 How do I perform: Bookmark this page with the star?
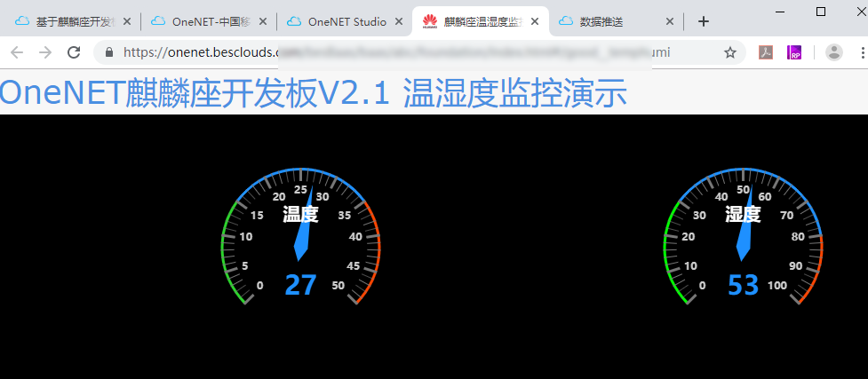click(729, 53)
